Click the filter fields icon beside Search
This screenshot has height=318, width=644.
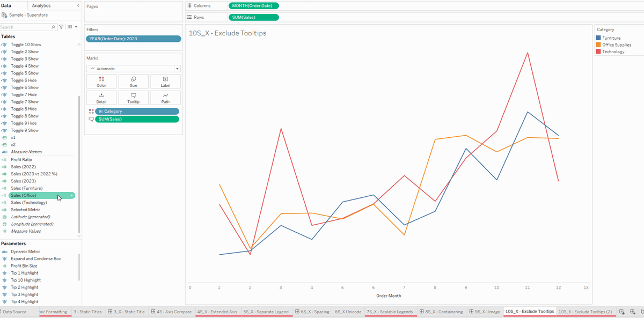61,27
